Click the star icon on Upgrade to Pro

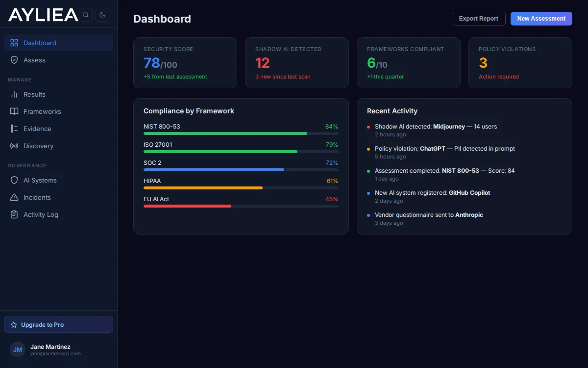pos(15,324)
